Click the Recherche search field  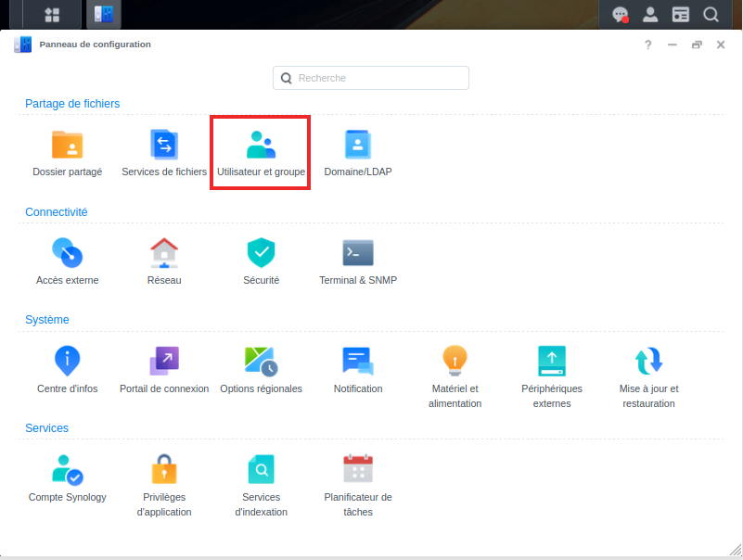tap(371, 78)
